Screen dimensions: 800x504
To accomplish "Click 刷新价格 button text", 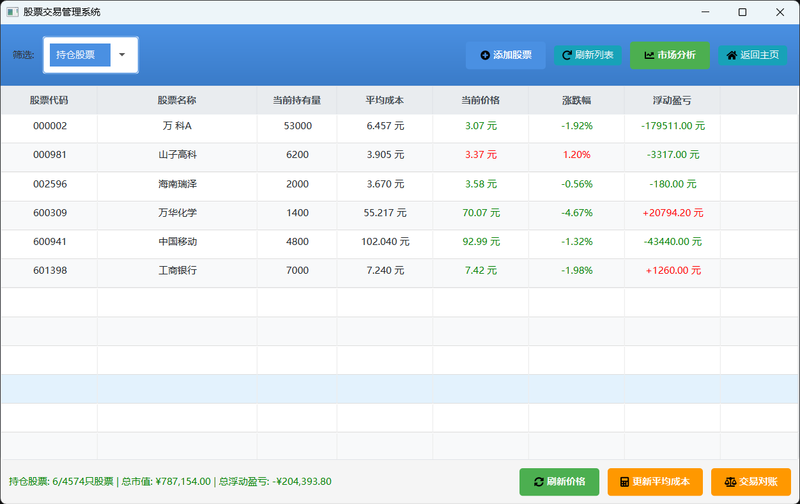I will click(x=566, y=482).
